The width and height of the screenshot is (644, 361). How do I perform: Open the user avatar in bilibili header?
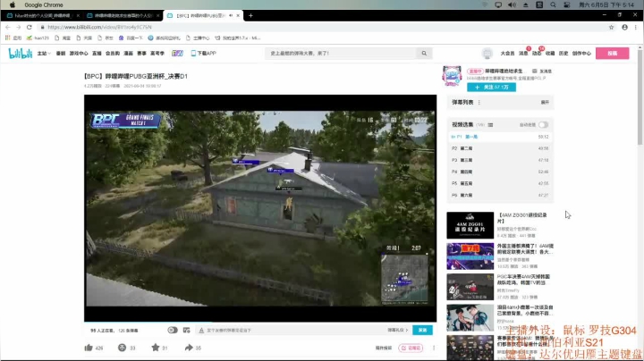pos(487,54)
